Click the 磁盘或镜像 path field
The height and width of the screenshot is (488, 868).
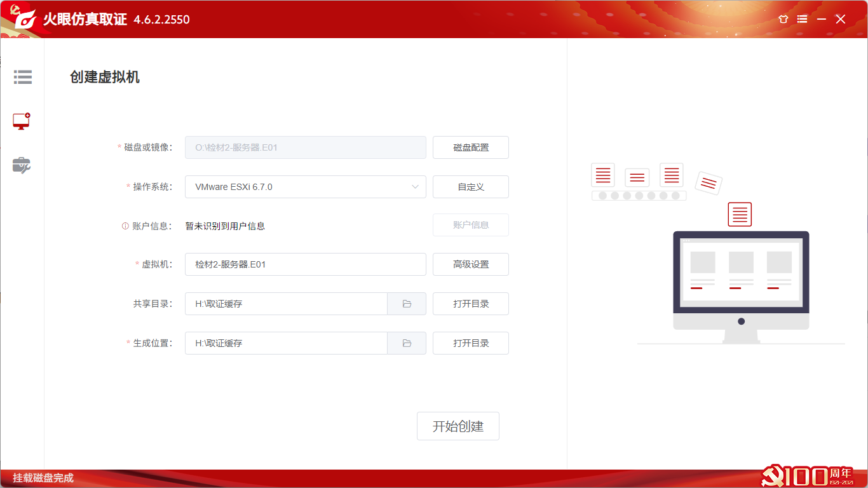click(x=306, y=147)
